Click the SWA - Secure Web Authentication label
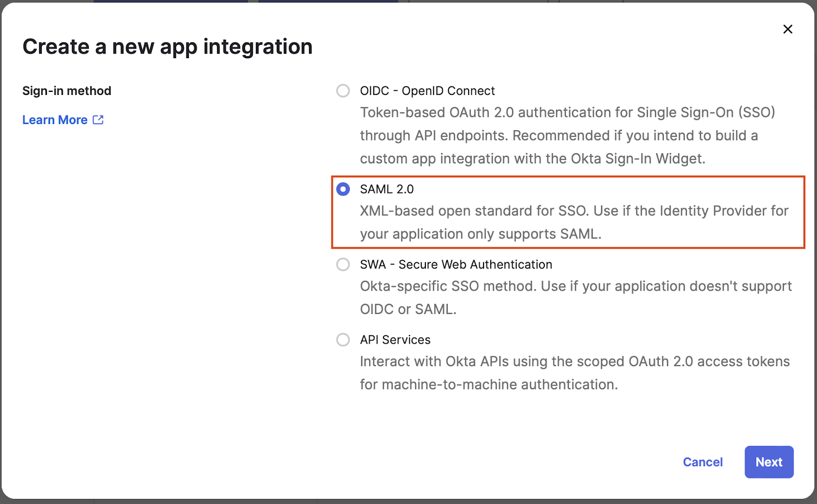Viewport: 817px width, 504px height. click(x=456, y=265)
